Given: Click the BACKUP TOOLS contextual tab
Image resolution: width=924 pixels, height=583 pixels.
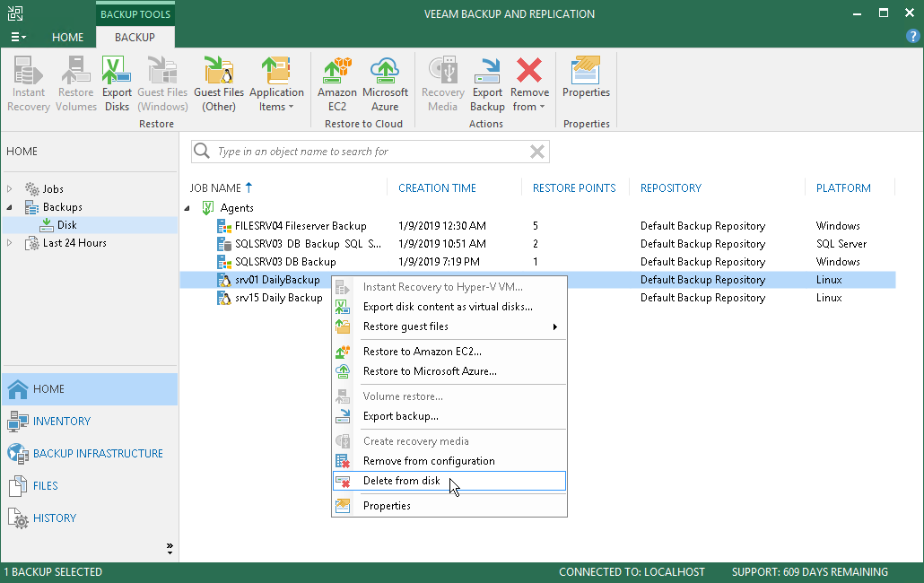Looking at the screenshot, I should [135, 14].
